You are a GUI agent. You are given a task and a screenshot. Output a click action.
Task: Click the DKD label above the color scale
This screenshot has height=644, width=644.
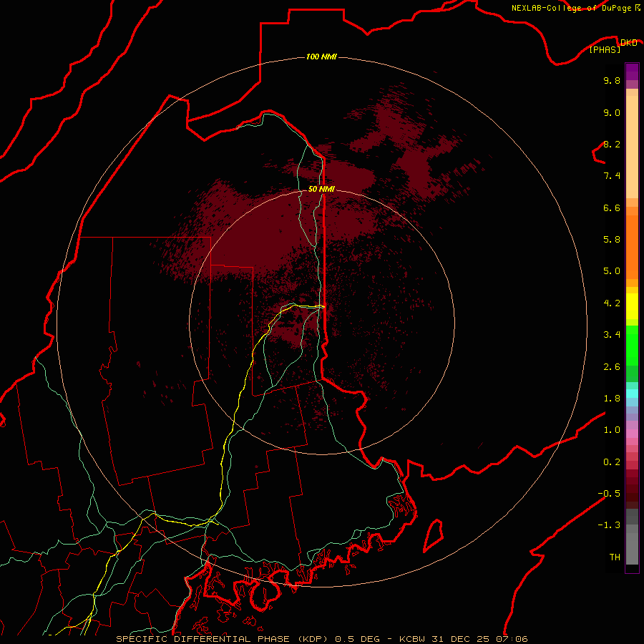(x=628, y=43)
